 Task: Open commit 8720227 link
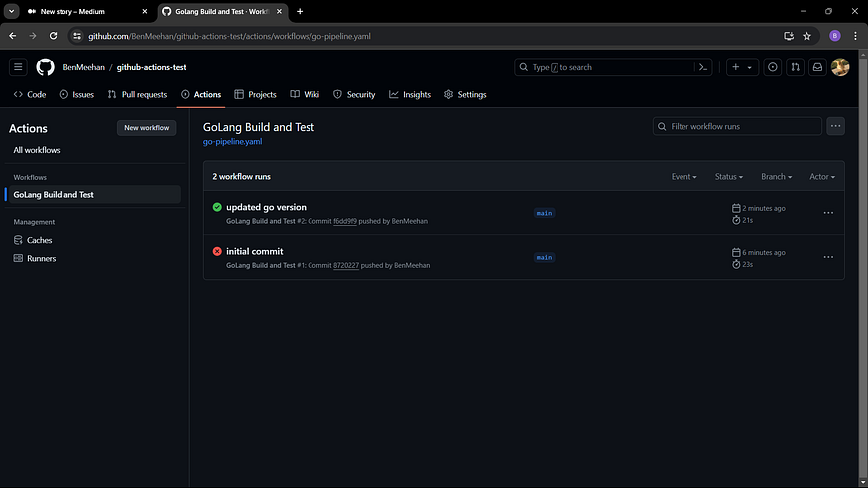tap(346, 265)
